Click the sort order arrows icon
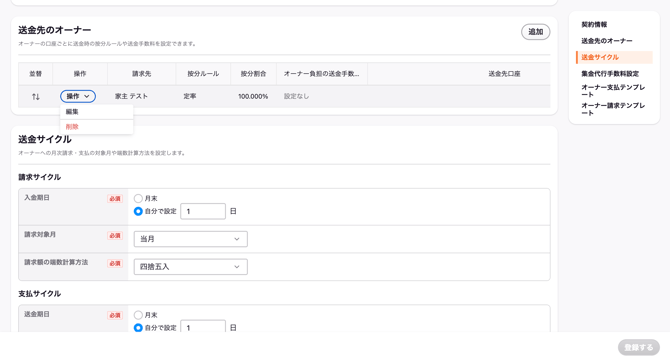Viewport: 670px width, 362px height. (x=35, y=97)
